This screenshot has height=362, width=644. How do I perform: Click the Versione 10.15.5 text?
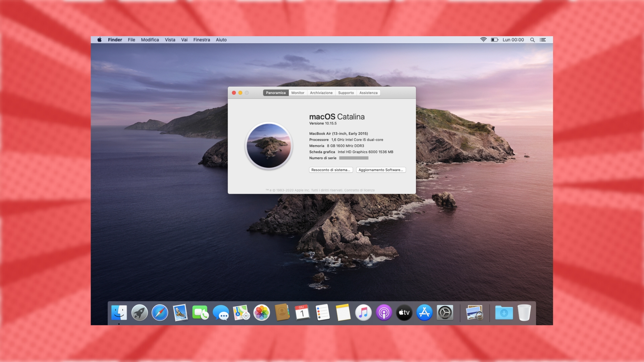click(x=323, y=123)
